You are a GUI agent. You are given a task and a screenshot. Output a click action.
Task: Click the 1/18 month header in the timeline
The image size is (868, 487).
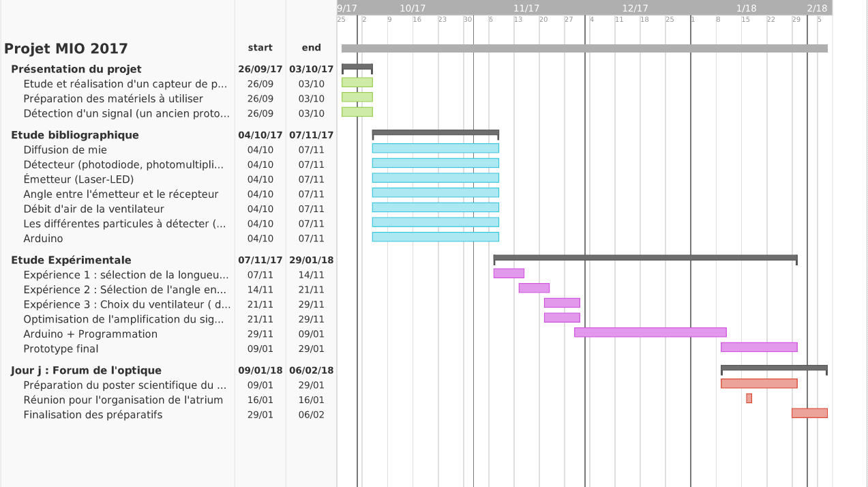(x=746, y=8)
